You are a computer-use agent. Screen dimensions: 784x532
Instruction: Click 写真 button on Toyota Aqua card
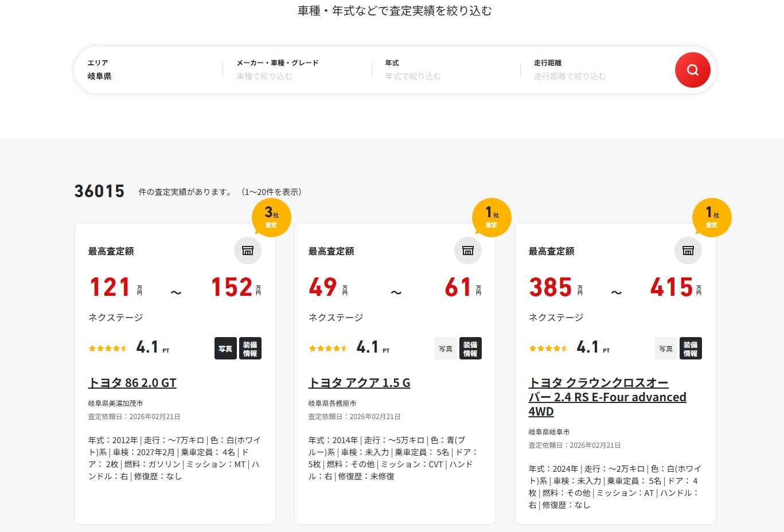point(446,349)
